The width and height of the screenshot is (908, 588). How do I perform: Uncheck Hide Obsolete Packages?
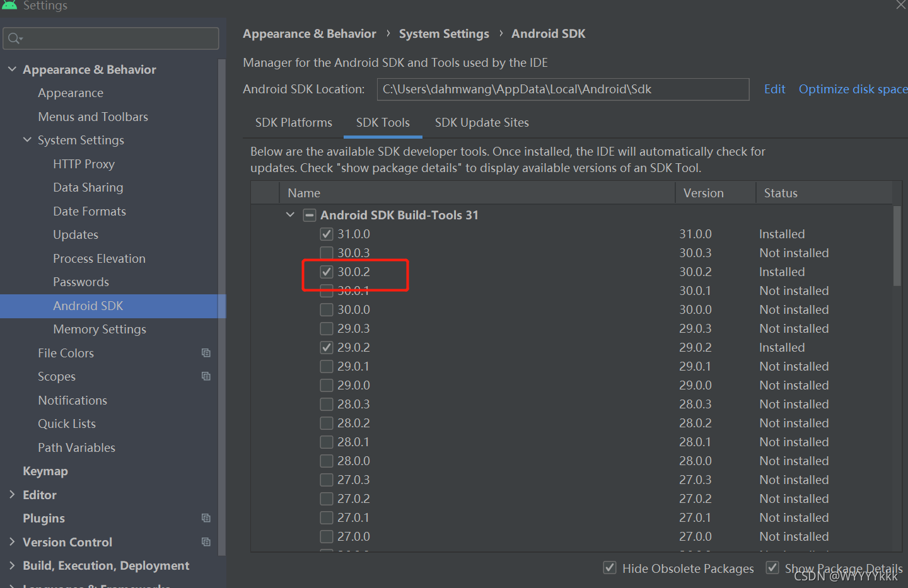click(609, 567)
